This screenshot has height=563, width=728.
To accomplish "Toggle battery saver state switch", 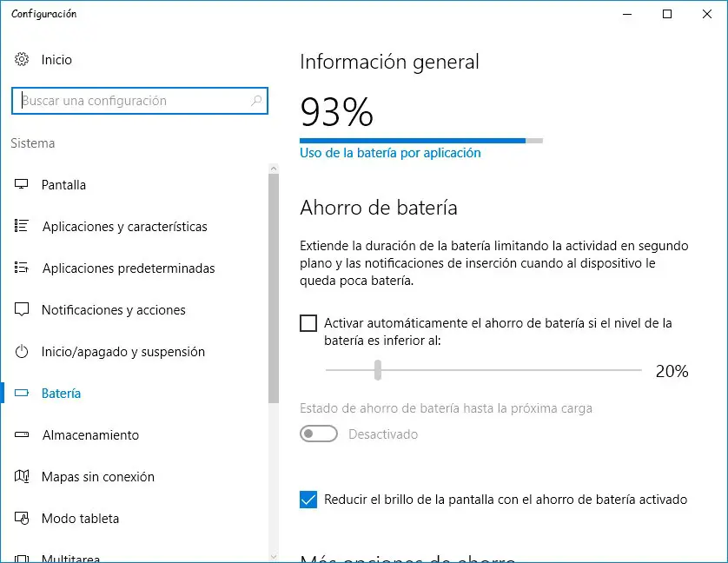I will (x=319, y=434).
